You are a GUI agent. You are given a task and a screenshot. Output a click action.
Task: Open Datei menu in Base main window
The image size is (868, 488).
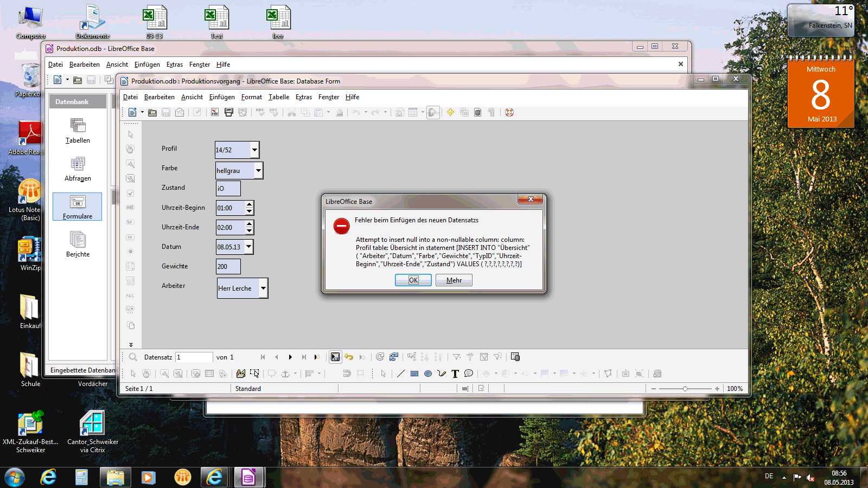[x=55, y=65]
